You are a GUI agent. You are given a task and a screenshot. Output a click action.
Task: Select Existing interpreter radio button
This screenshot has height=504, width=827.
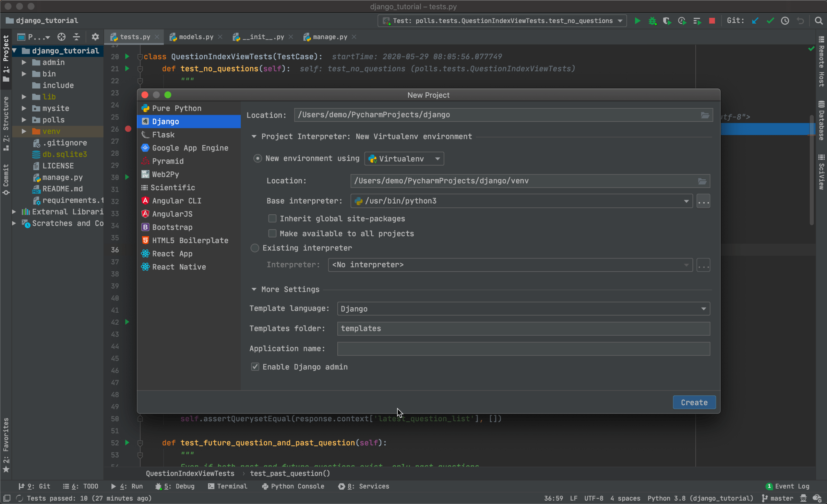(x=255, y=248)
